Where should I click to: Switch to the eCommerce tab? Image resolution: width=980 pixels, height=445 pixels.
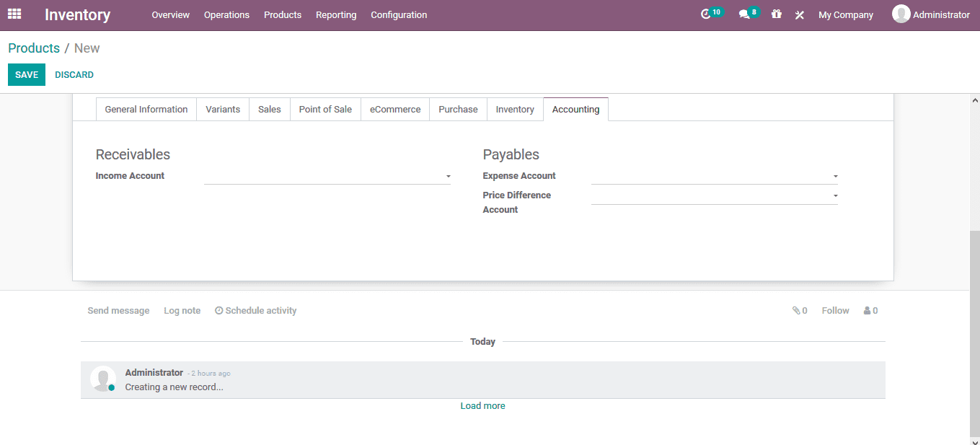[394, 109]
